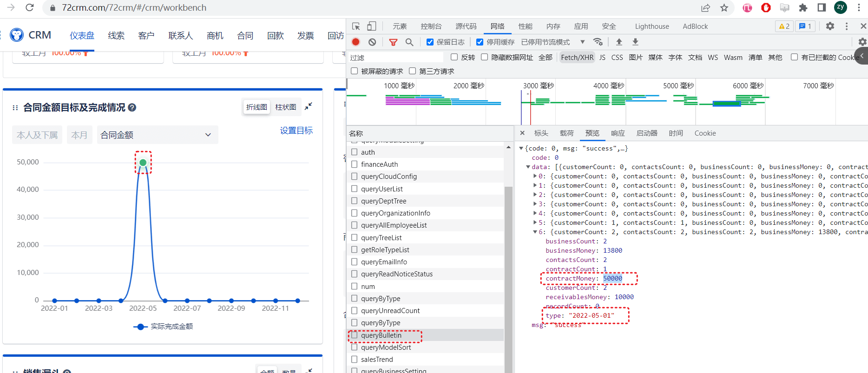Toggle the device toolbar icon in DevTools
The height and width of the screenshot is (373, 868).
(x=372, y=26)
